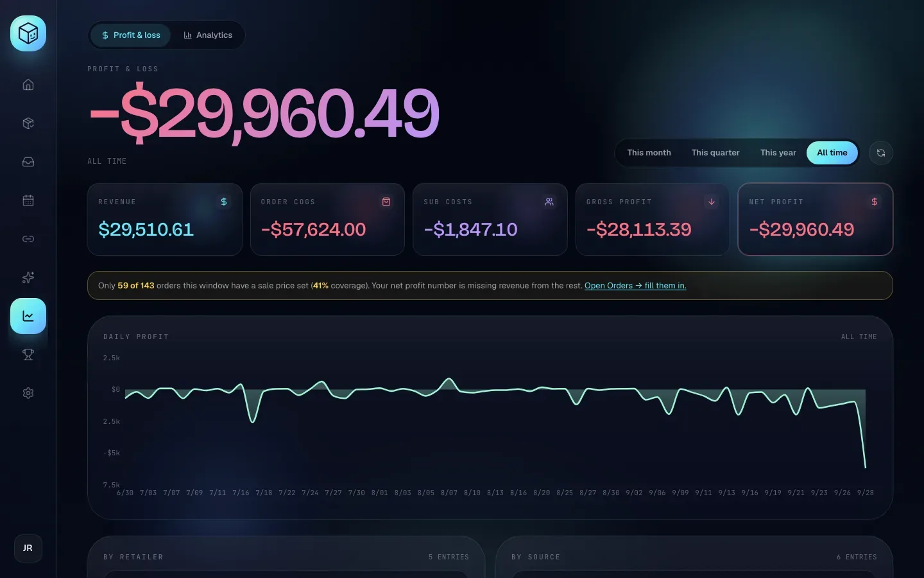
Task: Select the This quarter range
Action: pyautogui.click(x=715, y=153)
